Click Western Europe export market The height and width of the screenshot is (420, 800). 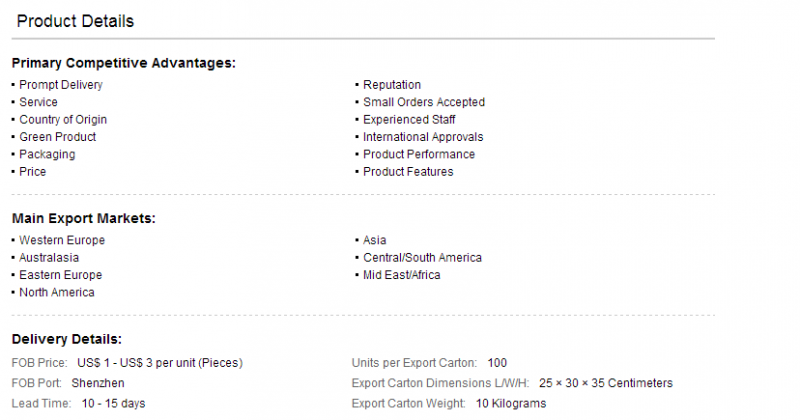tap(62, 240)
